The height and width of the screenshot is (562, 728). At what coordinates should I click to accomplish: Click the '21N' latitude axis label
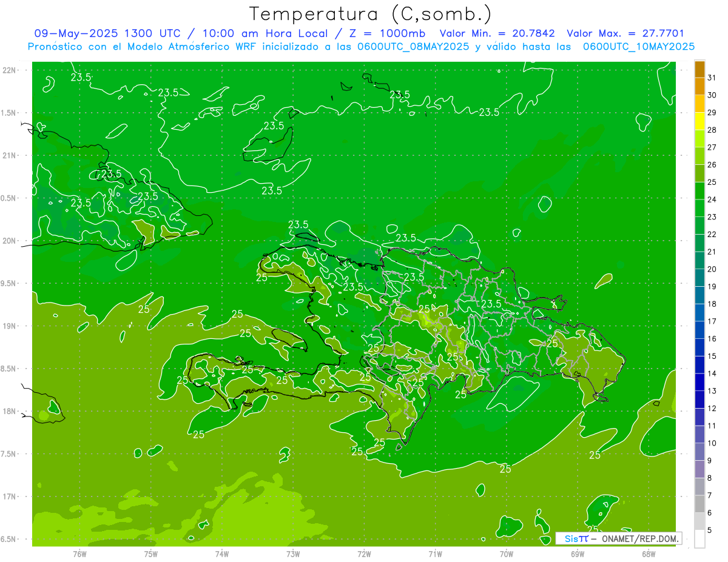tap(10, 156)
